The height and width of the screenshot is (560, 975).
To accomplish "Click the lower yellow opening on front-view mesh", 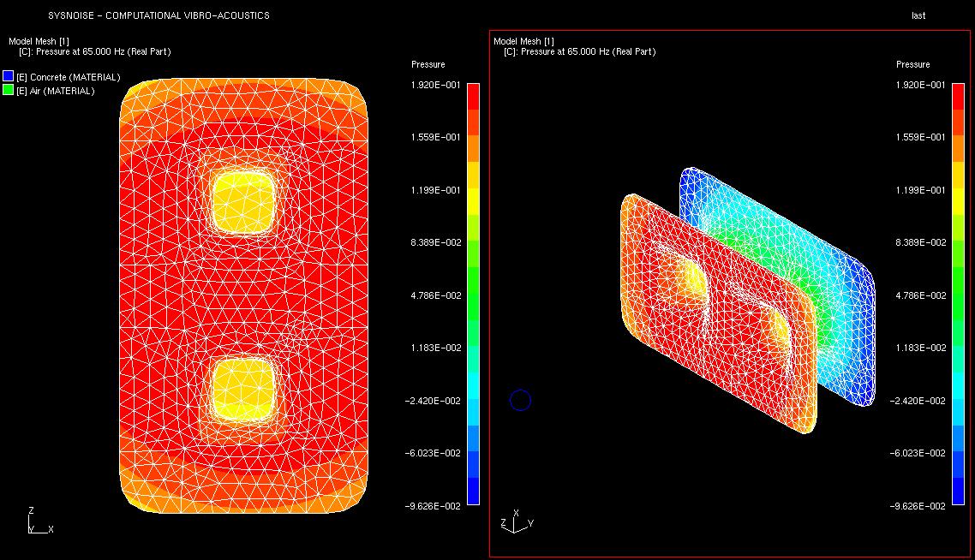I will [x=243, y=390].
